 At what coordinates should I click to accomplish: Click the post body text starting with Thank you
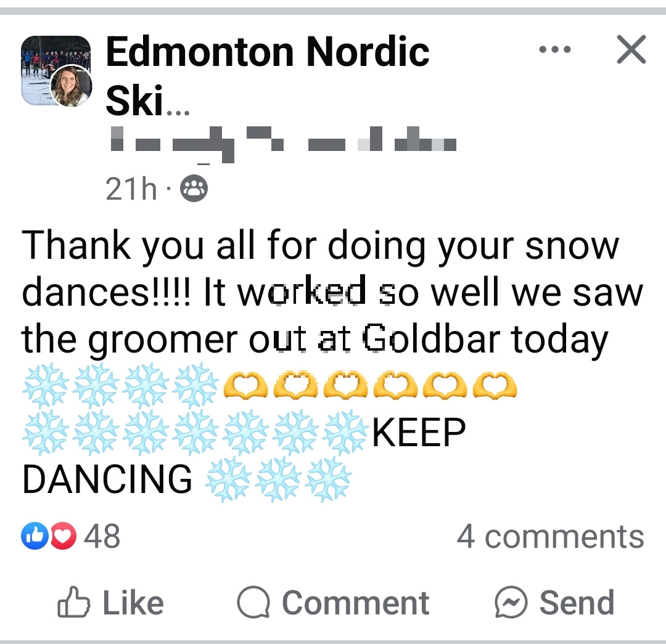coord(247,245)
